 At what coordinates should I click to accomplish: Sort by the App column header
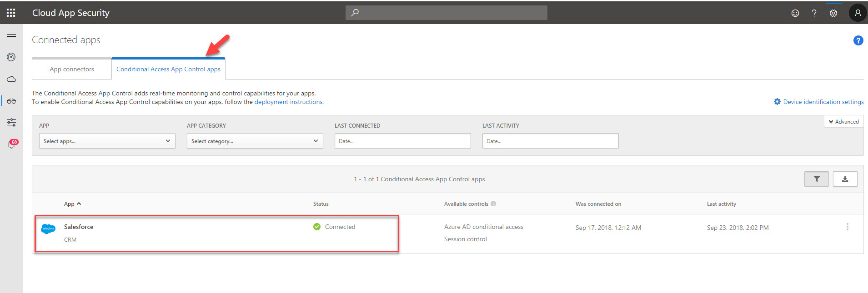point(72,204)
